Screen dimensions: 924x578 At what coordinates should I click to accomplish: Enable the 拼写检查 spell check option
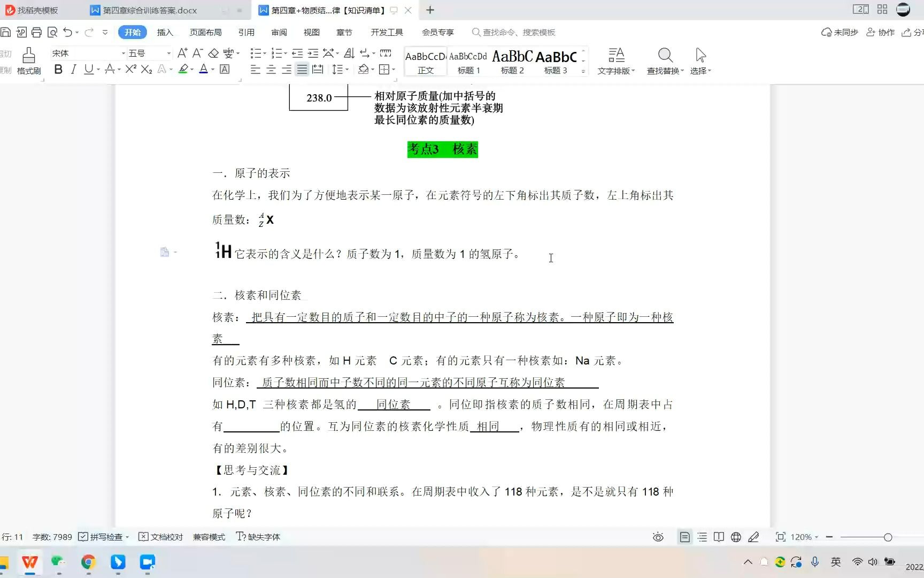point(103,537)
